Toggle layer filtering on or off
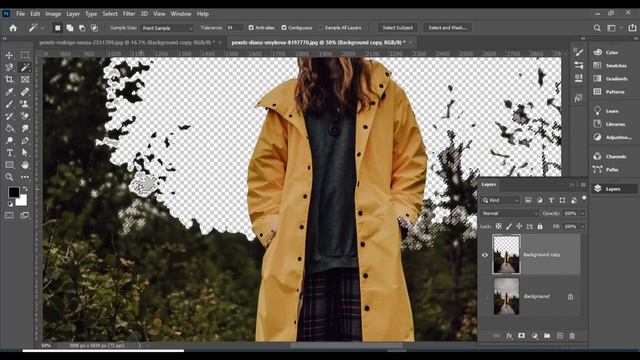 tap(584, 198)
